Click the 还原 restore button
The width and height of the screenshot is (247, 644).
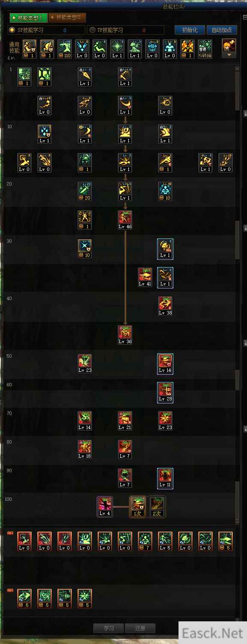pos(140,628)
